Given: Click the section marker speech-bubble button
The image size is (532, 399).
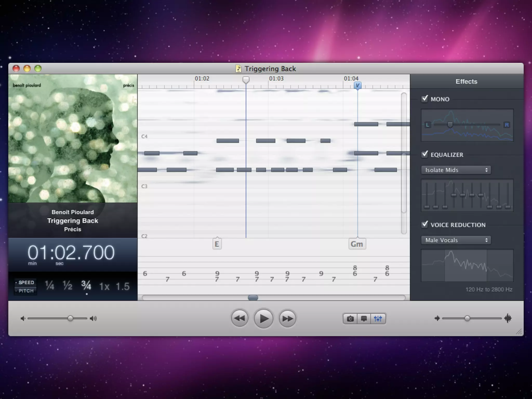Looking at the screenshot, I should coord(364,319).
